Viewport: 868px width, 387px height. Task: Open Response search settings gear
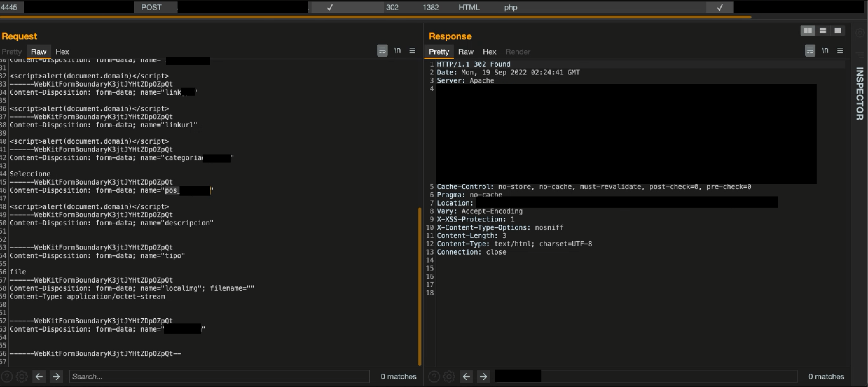449,376
